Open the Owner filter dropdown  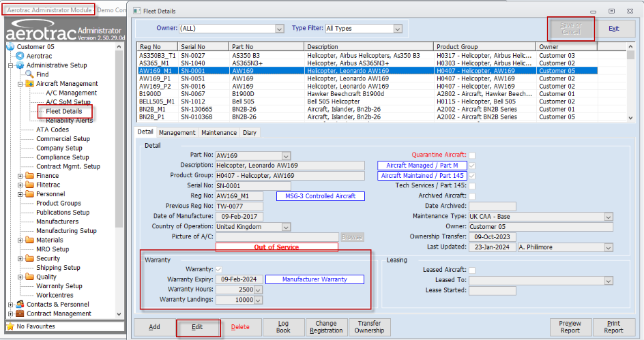tap(279, 29)
